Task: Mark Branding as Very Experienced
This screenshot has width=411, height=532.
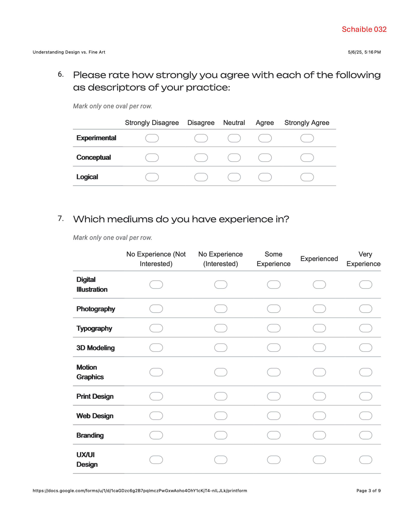Action: (365, 435)
